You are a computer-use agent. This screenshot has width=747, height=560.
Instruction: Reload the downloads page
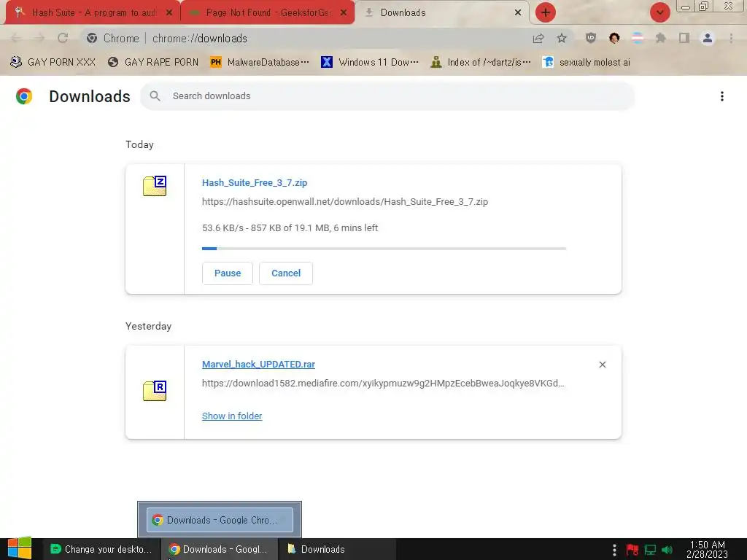pyautogui.click(x=63, y=38)
